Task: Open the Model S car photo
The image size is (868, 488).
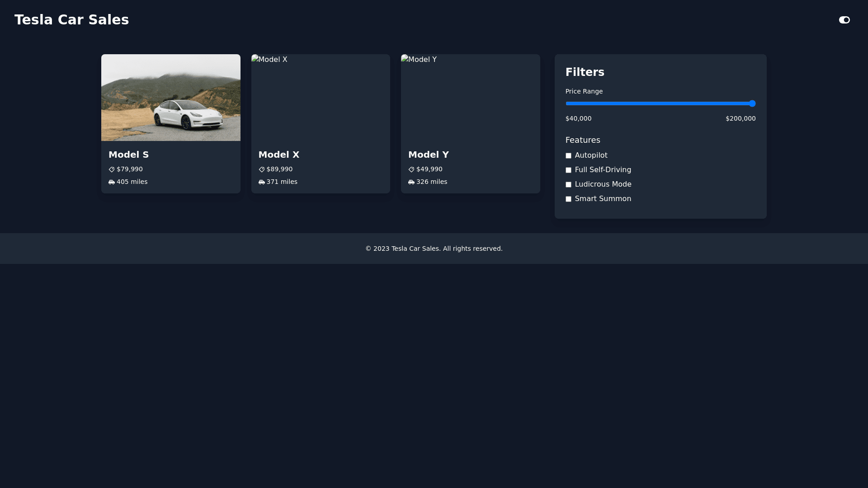Action: (x=171, y=98)
